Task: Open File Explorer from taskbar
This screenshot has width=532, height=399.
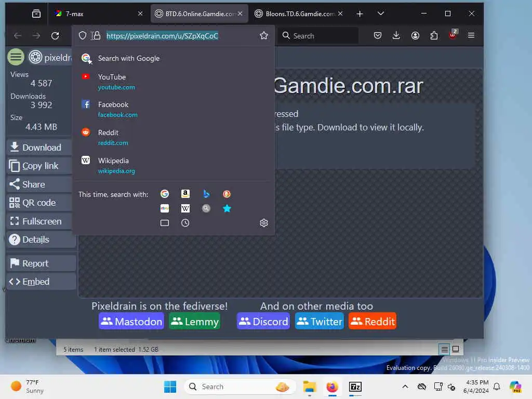Action: 310,387
